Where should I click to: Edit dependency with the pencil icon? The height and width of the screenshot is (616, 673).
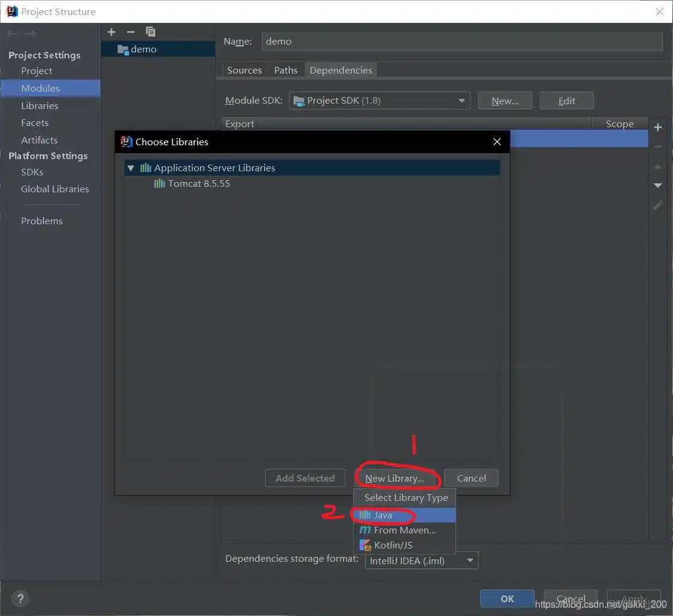point(658,206)
